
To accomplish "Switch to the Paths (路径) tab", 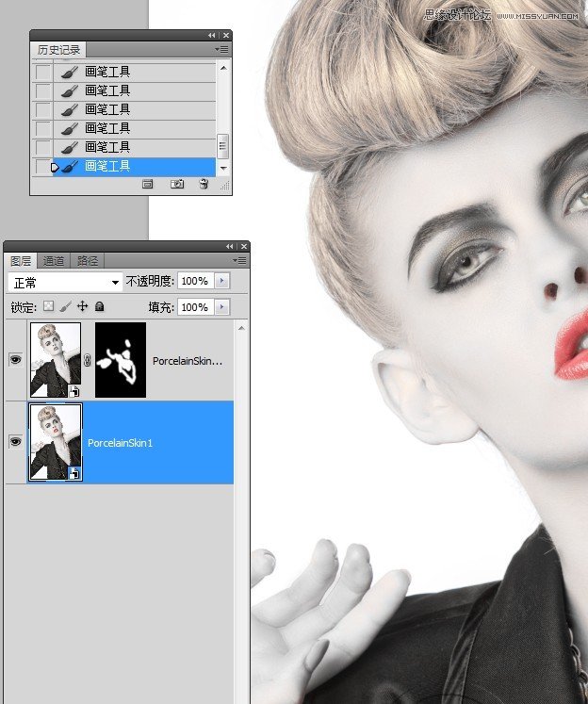I will pos(88,261).
